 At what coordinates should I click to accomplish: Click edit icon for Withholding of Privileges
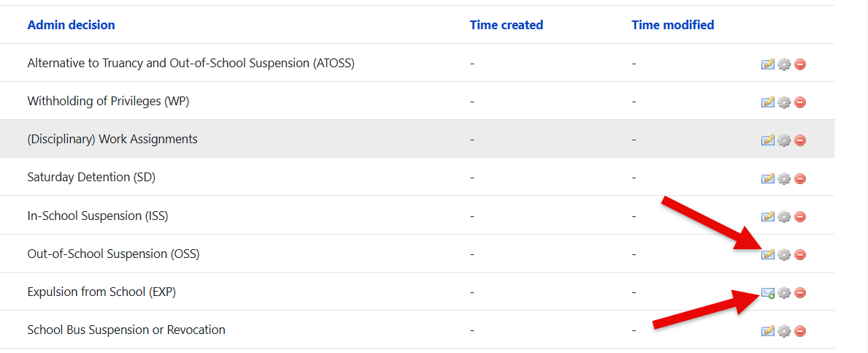tap(767, 102)
